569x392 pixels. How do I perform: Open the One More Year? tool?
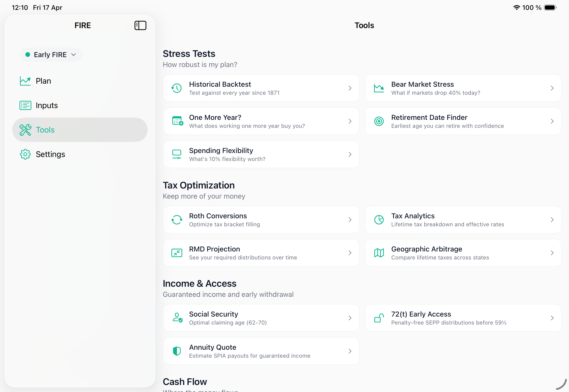pos(261,121)
